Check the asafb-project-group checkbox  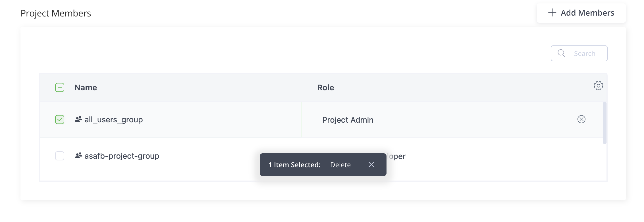[60, 156]
